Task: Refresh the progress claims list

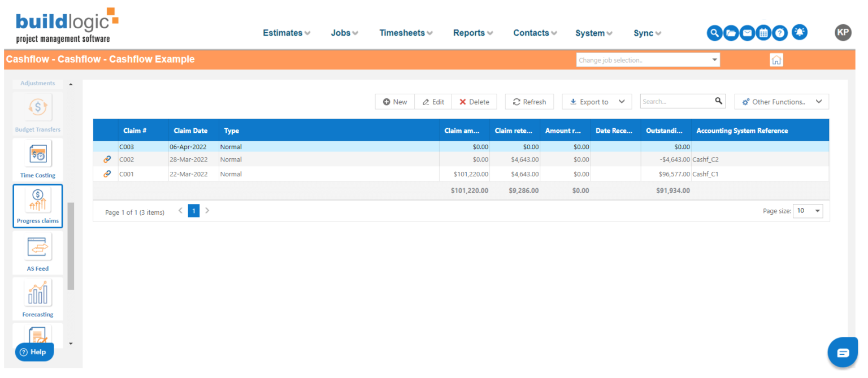Action: (x=529, y=102)
